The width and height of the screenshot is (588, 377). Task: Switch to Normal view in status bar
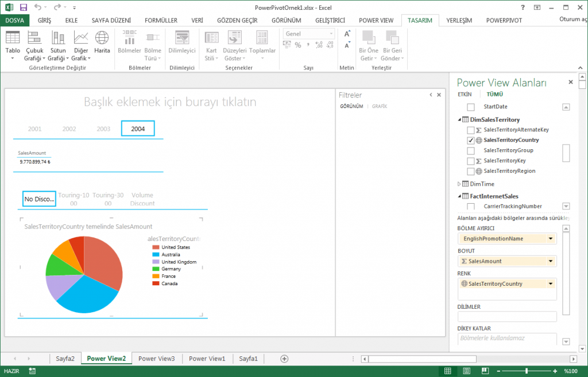[x=447, y=371]
